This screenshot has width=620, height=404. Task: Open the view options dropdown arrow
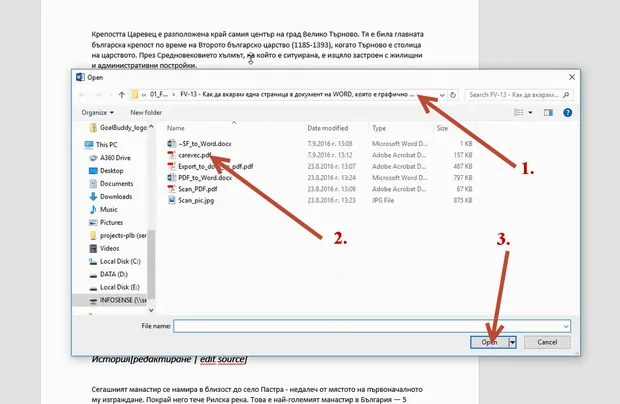pyautogui.click(x=530, y=113)
